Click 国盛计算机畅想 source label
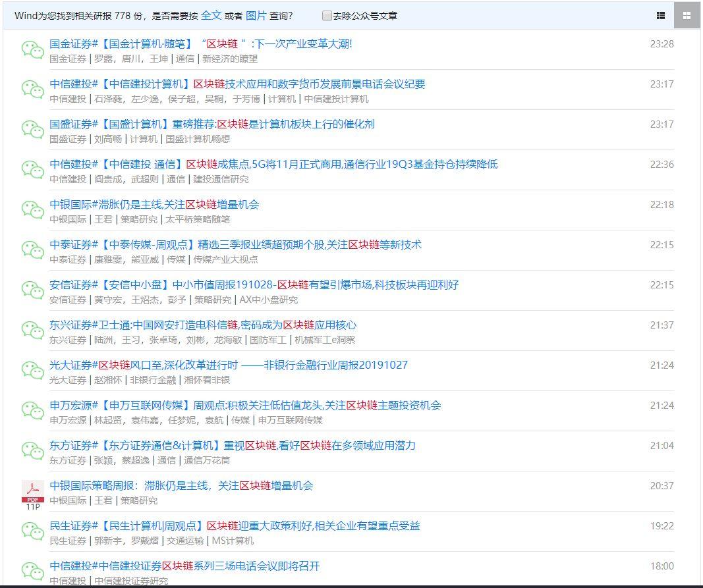The height and width of the screenshot is (588, 703). click(x=198, y=139)
